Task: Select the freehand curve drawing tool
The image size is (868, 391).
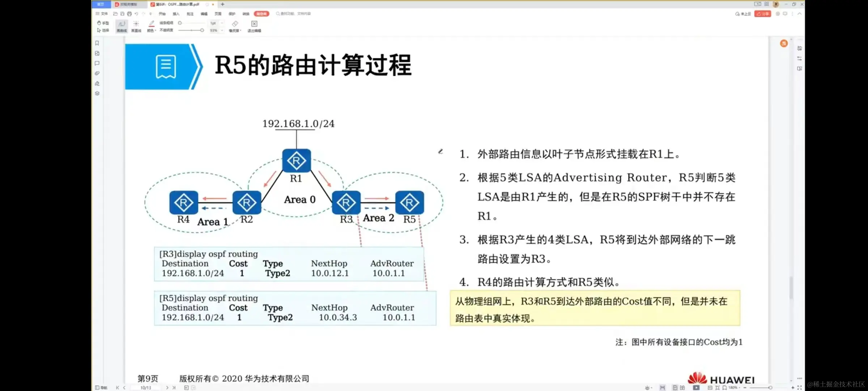Action: pyautogui.click(x=122, y=26)
